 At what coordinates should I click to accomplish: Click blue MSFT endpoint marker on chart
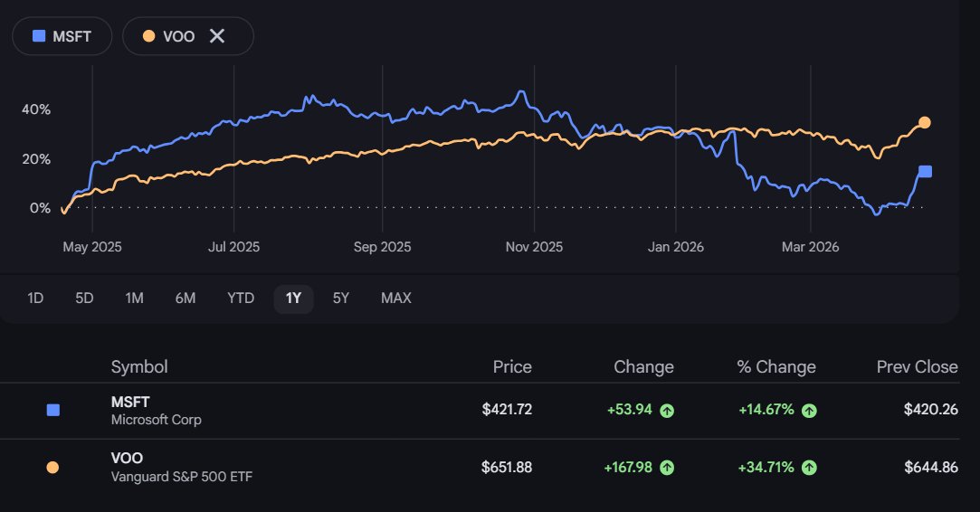click(x=925, y=171)
